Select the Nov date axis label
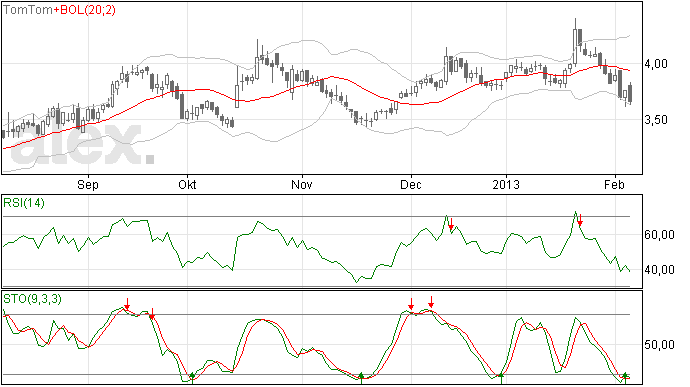Viewport: 690px width, 387px height. 302,184
